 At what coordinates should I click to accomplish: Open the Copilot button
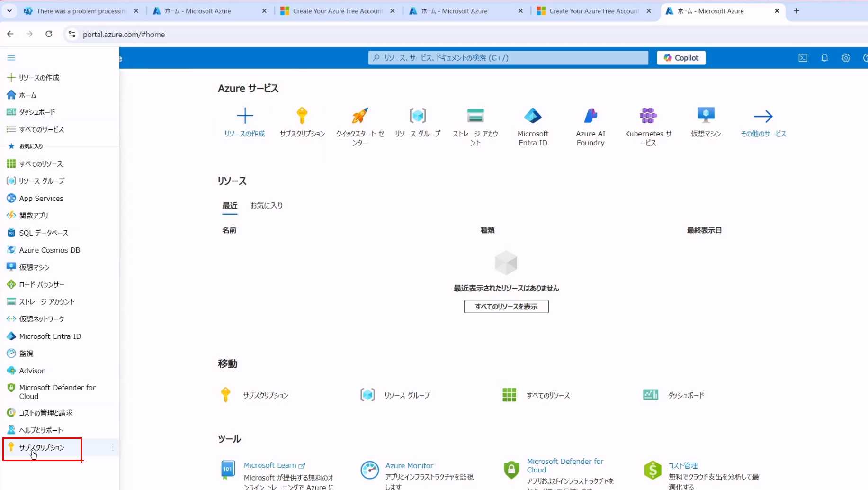681,58
